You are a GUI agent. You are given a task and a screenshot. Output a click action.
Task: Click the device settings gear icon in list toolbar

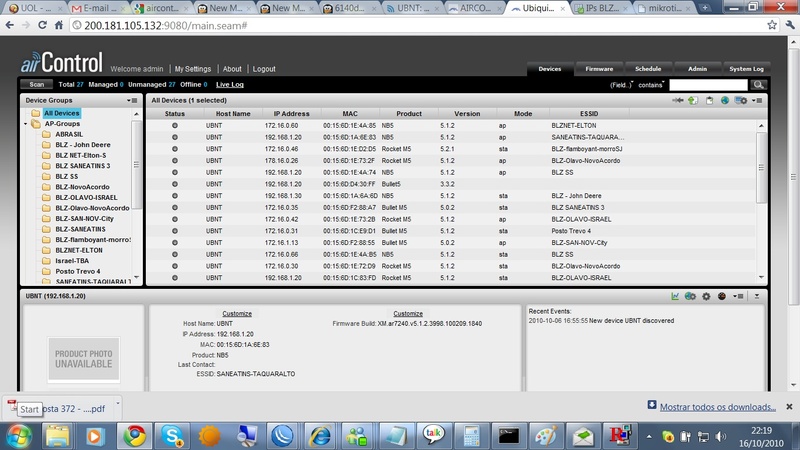pyautogui.click(x=740, y=101)
